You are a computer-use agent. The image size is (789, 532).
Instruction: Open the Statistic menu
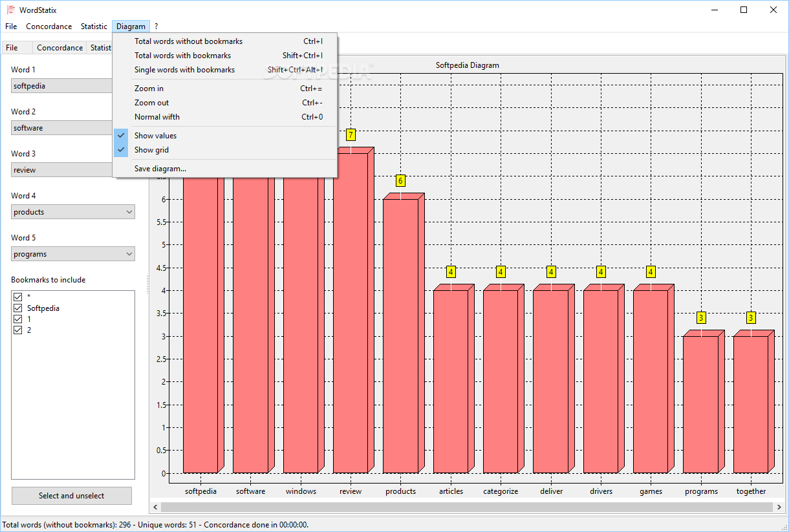point(94,27)
